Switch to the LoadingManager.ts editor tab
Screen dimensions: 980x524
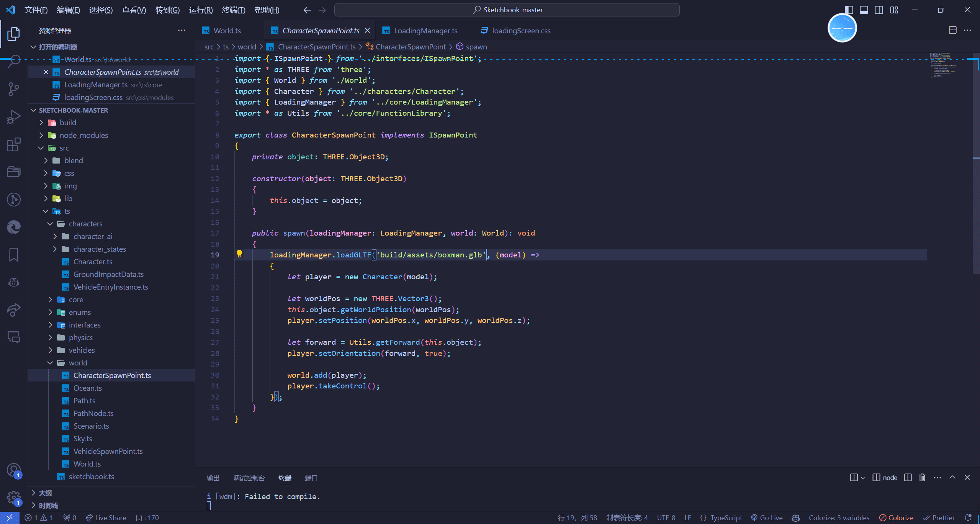425,31
